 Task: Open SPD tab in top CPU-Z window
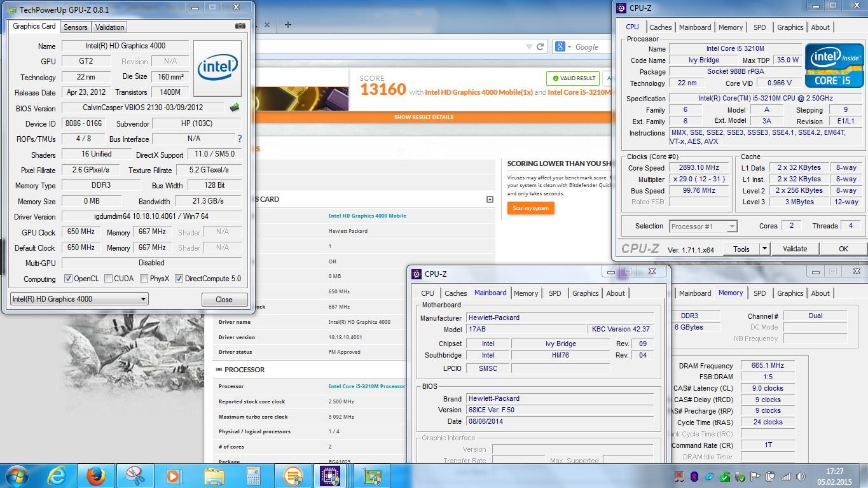(759, 27)
